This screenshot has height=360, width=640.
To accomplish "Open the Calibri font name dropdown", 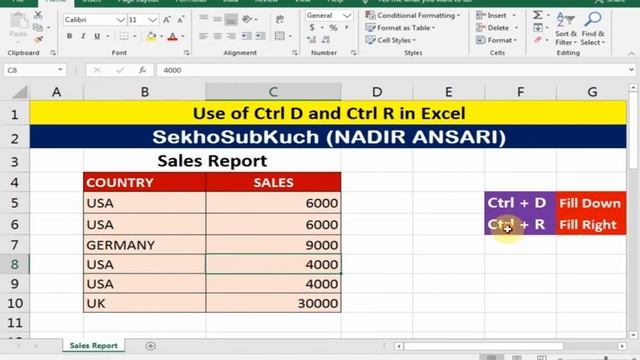I will click(120, 20).
